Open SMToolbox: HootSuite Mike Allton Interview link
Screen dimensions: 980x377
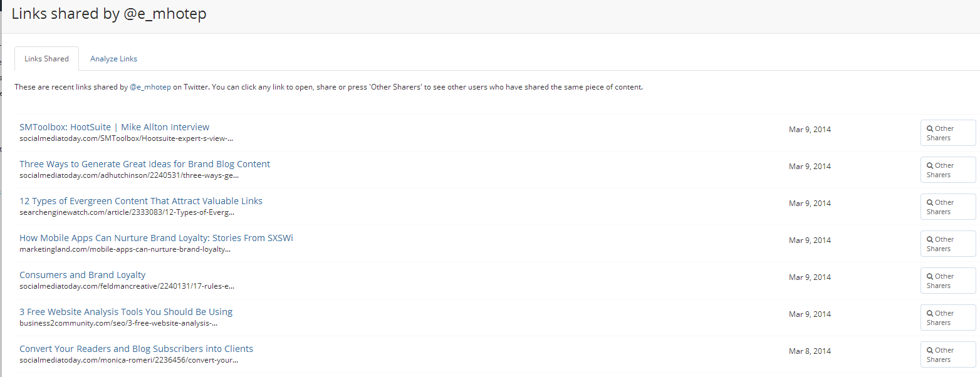point(114,127)
